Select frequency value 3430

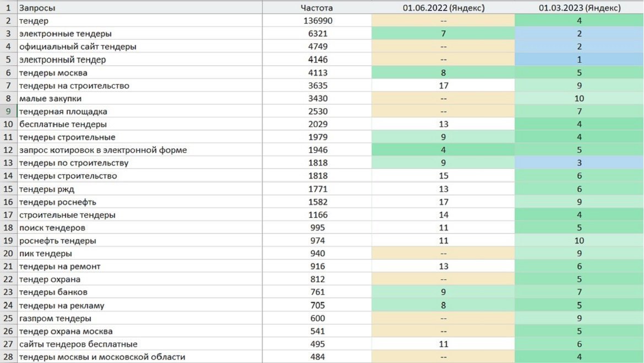[x=318, y=98]
